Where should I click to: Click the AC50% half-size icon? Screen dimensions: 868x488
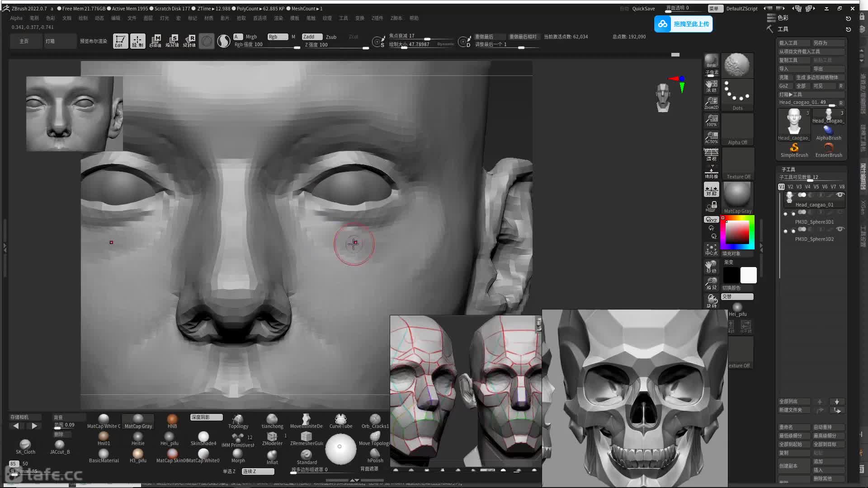pos(711,137)
